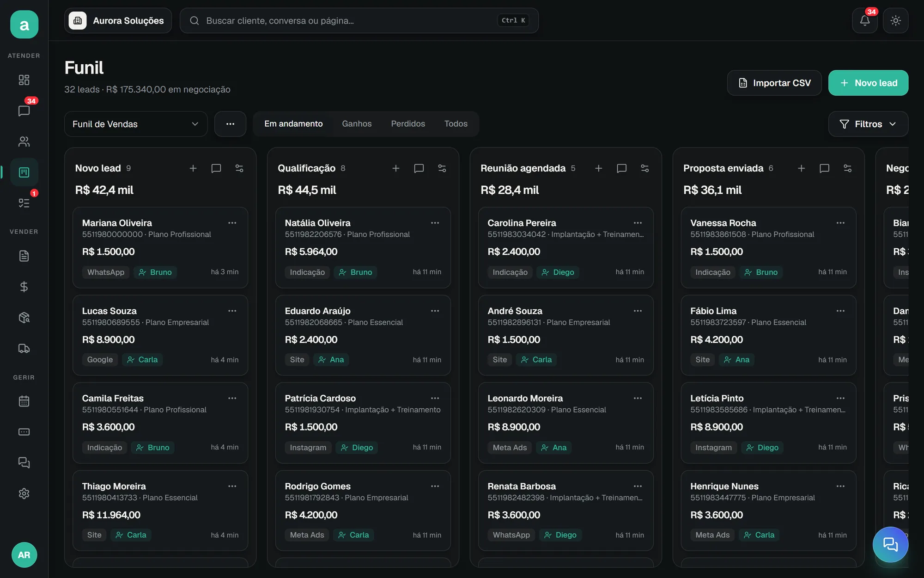Add a lead to Proposta enviada column

pyautogui.click(x=802, y=168)
